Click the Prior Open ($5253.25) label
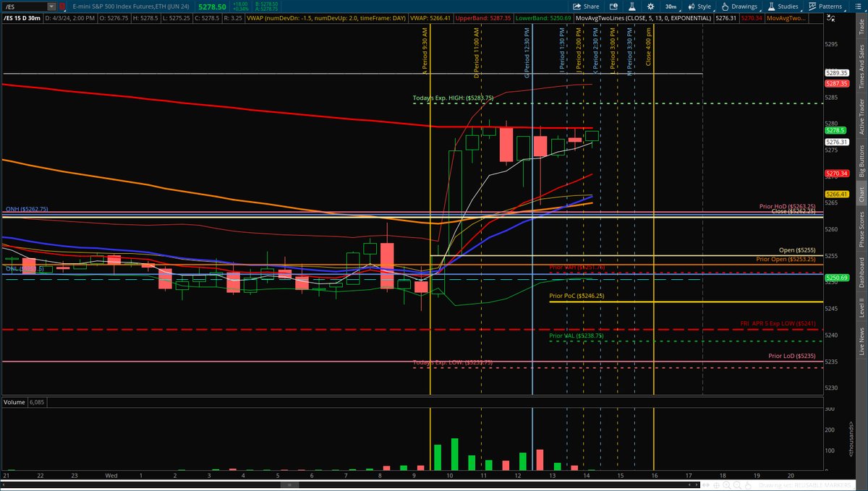This screenshot has height=491, width=868. 786,259
